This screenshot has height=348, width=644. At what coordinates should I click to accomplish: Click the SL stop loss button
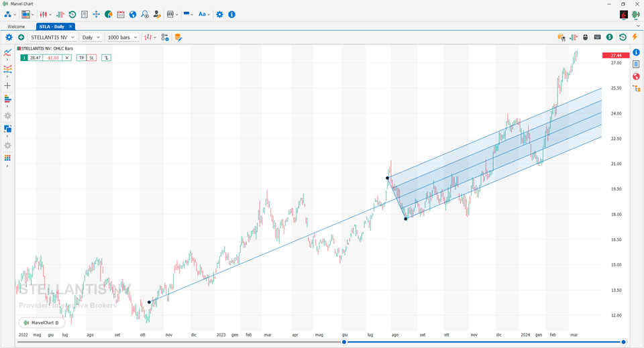point(92,58)
